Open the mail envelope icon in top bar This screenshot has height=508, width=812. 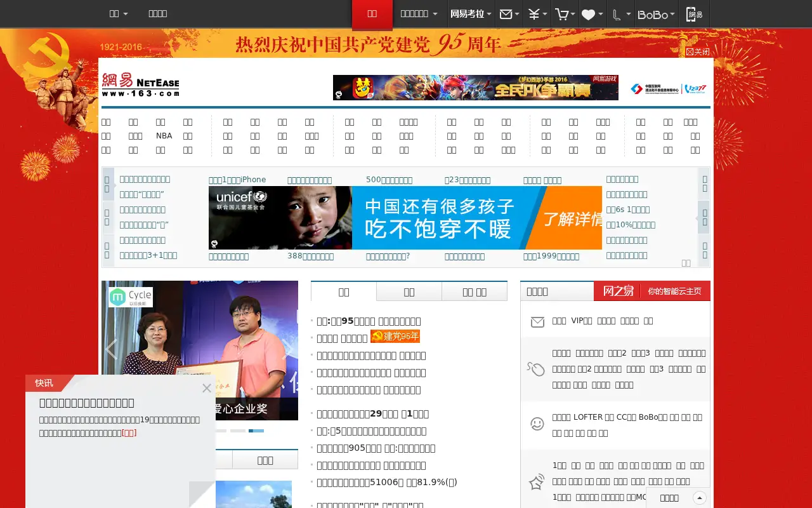(x=506, y=14)
